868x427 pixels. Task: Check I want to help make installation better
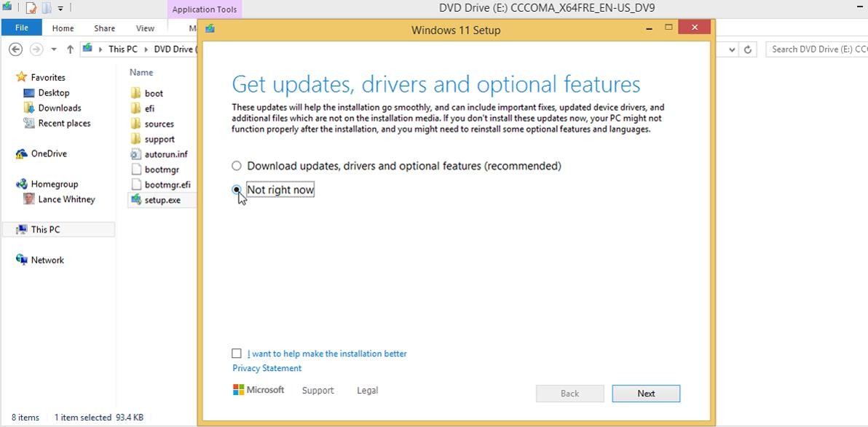point(237,354)
